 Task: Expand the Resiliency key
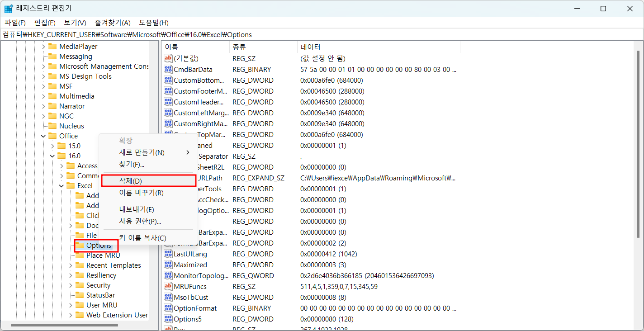pos(71,275)
